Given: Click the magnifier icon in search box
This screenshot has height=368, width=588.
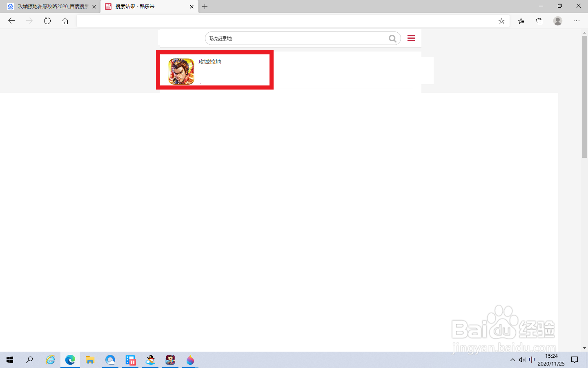Looking at the screenshot, I should [392, 38].
